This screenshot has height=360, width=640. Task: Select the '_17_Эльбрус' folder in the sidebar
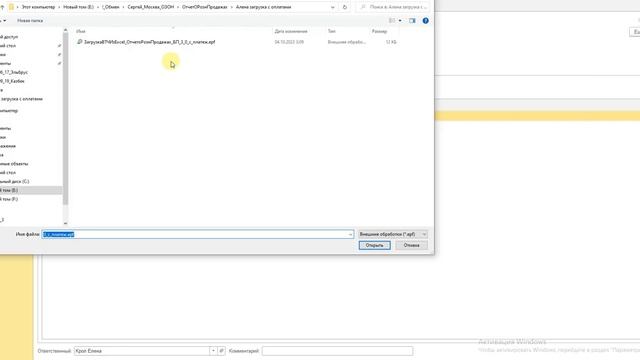tap(14, 72)
